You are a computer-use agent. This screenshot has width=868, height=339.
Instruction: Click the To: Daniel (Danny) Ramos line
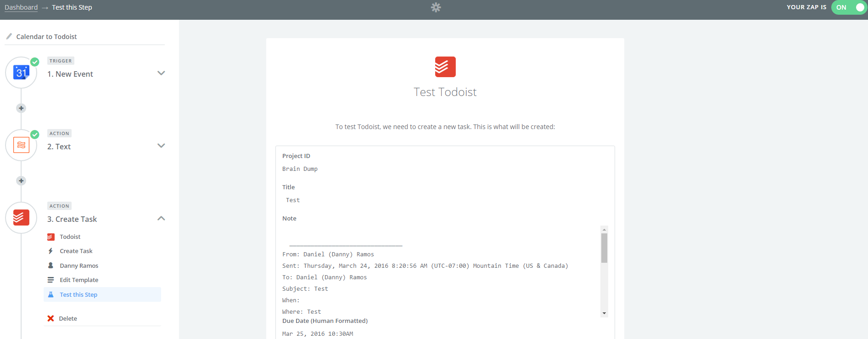(x=325, y=277)
